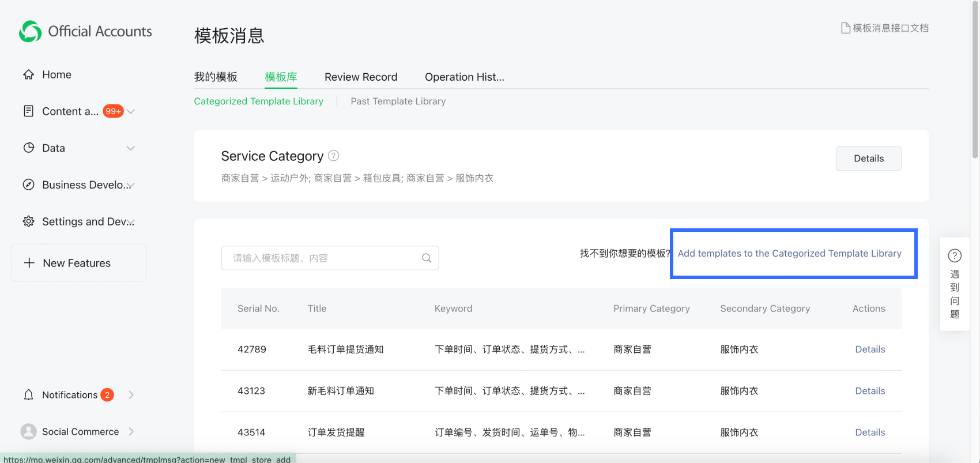Viewport: 980px width, 463px height.
Task: Expand the Content menu chevron
Action: 131,111
